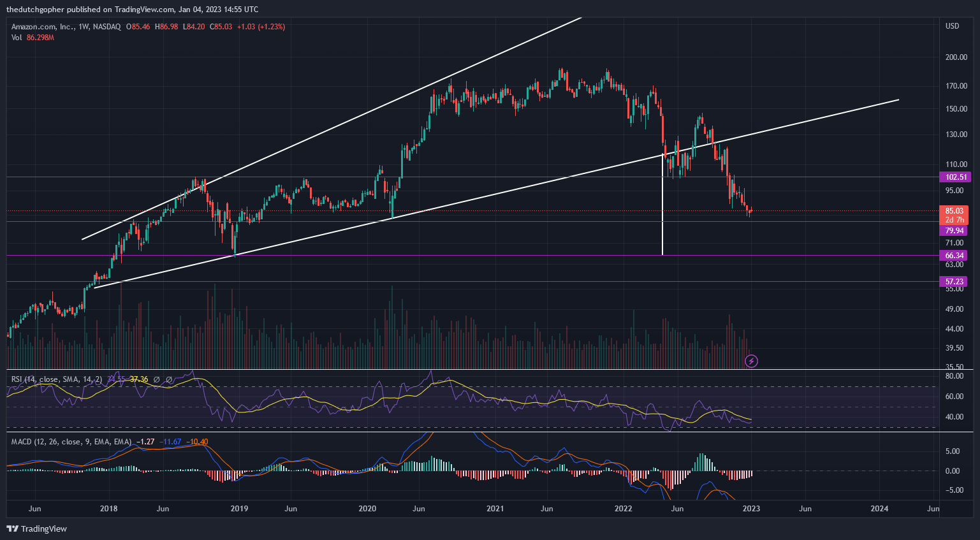980x540 pixels.
Task: Select the red 85.03 current price label
Action: point(954,211)
